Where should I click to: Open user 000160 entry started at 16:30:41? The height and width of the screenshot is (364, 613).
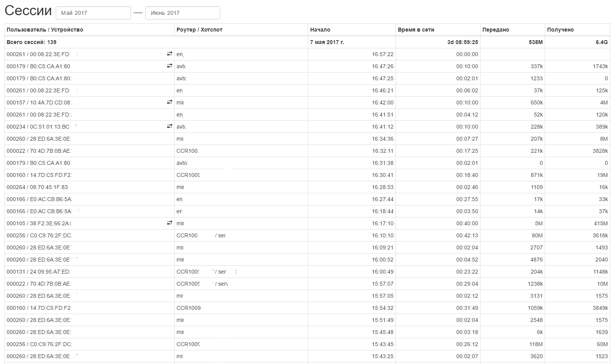click(x=39, y=175)
